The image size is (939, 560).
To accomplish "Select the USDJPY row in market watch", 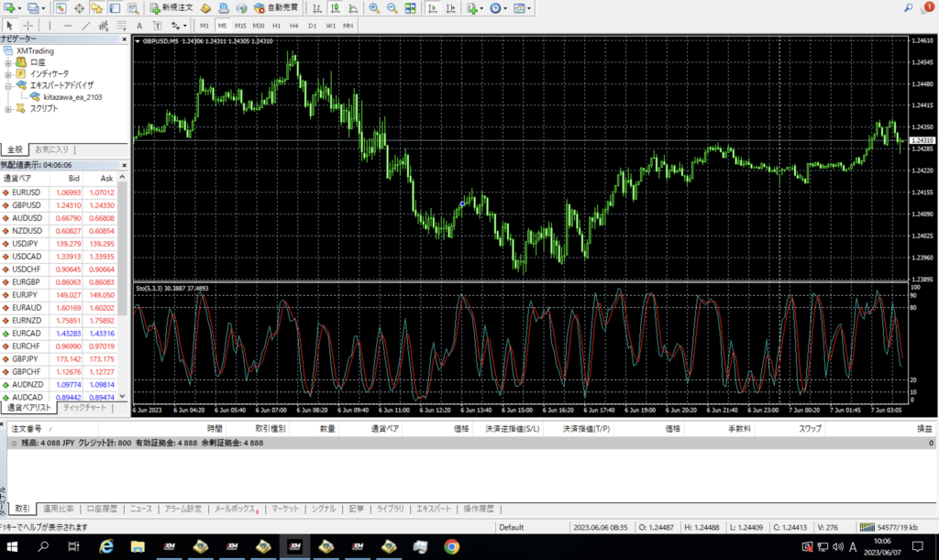I will point(26,244).
